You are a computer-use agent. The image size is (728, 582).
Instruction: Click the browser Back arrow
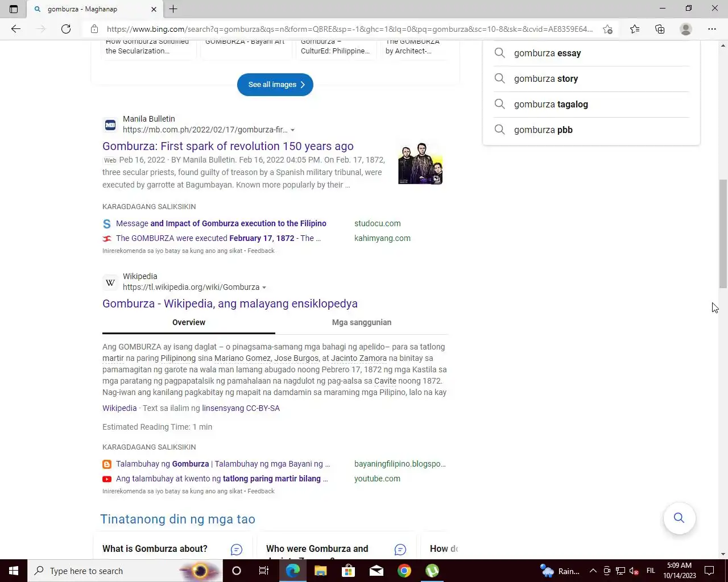(x=16, y=29)
